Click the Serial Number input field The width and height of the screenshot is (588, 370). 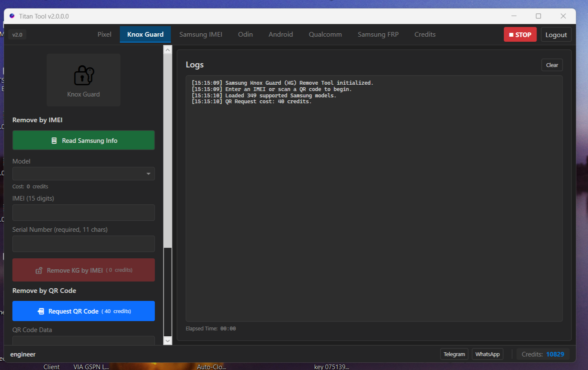[x=83, y=244]
